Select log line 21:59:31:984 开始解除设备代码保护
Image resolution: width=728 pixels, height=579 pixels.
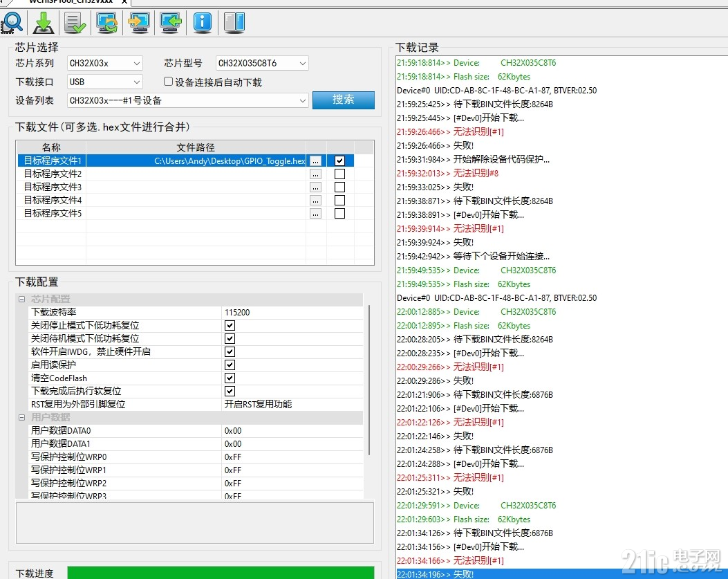click(x=473, y=159)
